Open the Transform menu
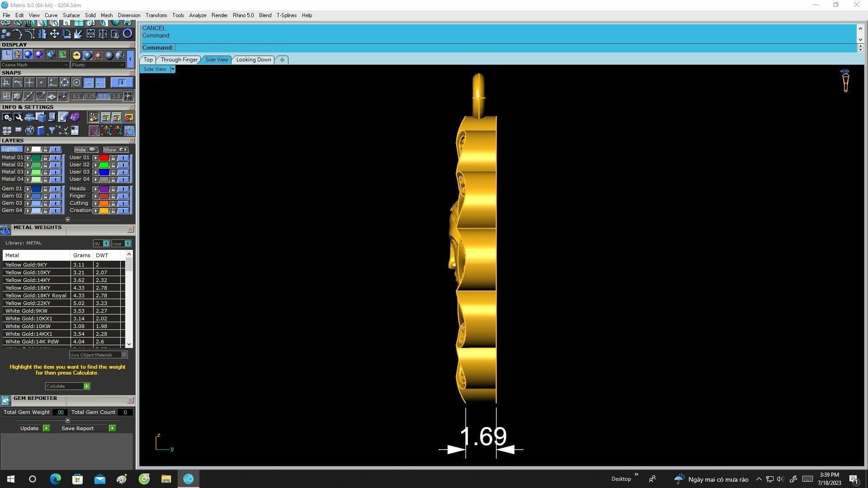The height and width of the screenshot is (488, 868). coord(156,15)
